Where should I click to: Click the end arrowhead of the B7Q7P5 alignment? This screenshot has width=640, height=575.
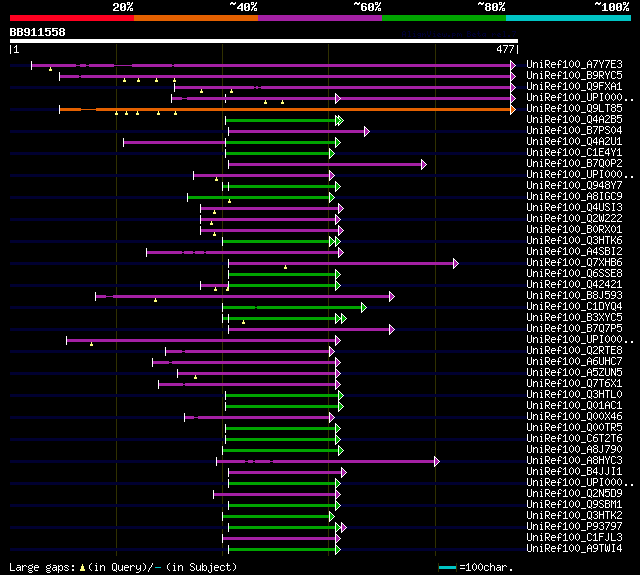click(392, 329)
